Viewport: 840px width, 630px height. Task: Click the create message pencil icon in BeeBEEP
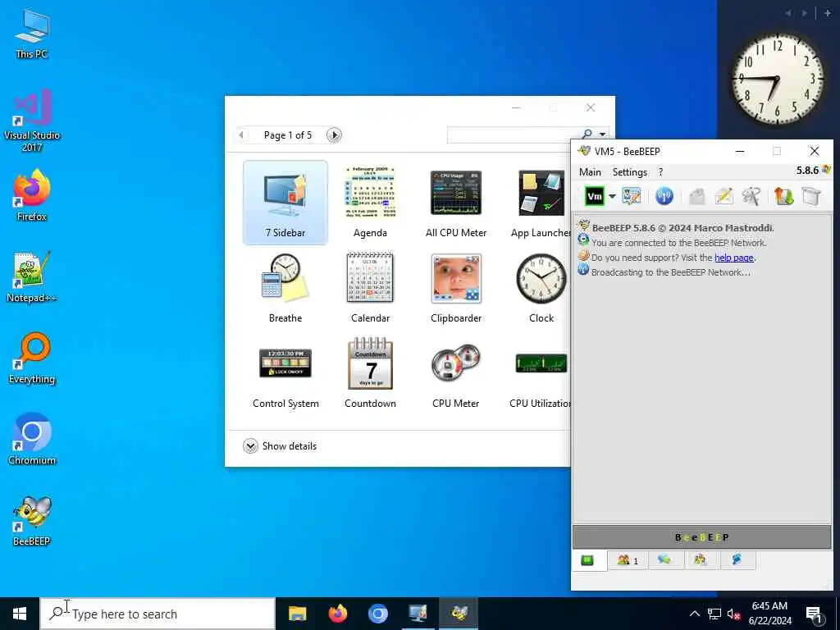pos(724,196)
